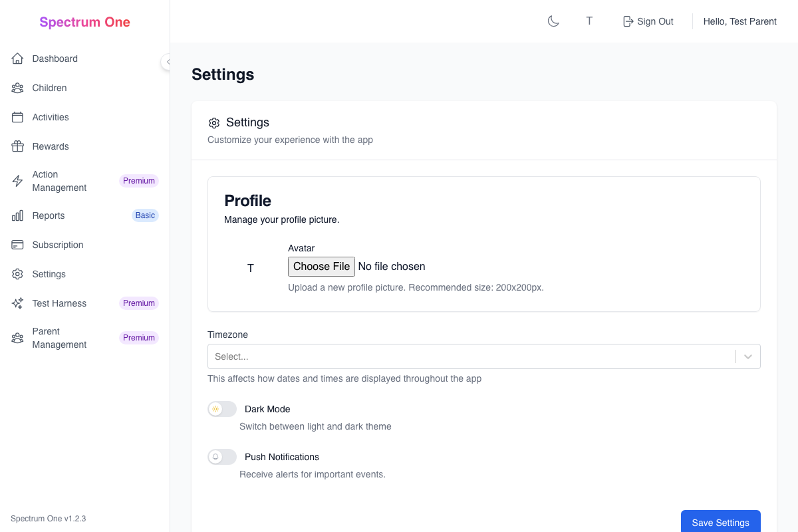Click Choose File to upload an avatar
This screenshot has height=532, width=798.
point(321,266)
